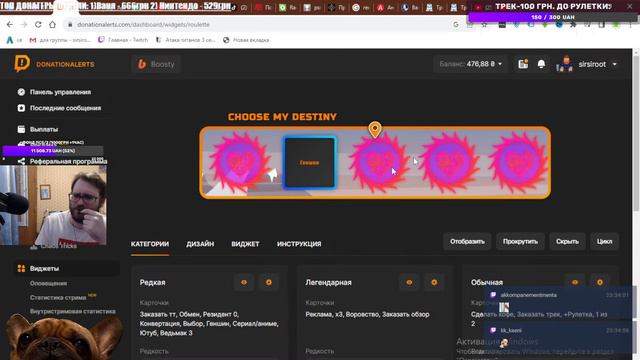The width and height of the screenshot is (640, 360).
Task: Click 'Реклама, х3, Воровство, Заказать обзор' text
Action: [367, 315]
